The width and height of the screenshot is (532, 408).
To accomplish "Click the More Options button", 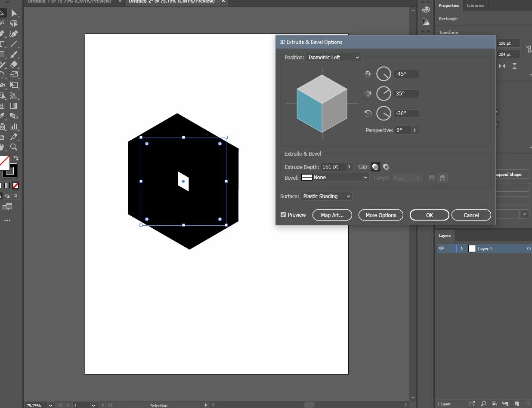I will pos(381,215).
